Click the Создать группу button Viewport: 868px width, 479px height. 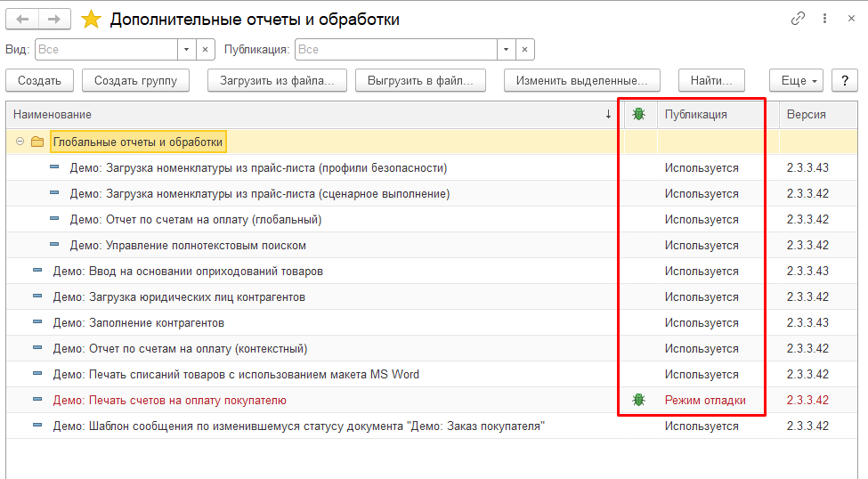135,80
